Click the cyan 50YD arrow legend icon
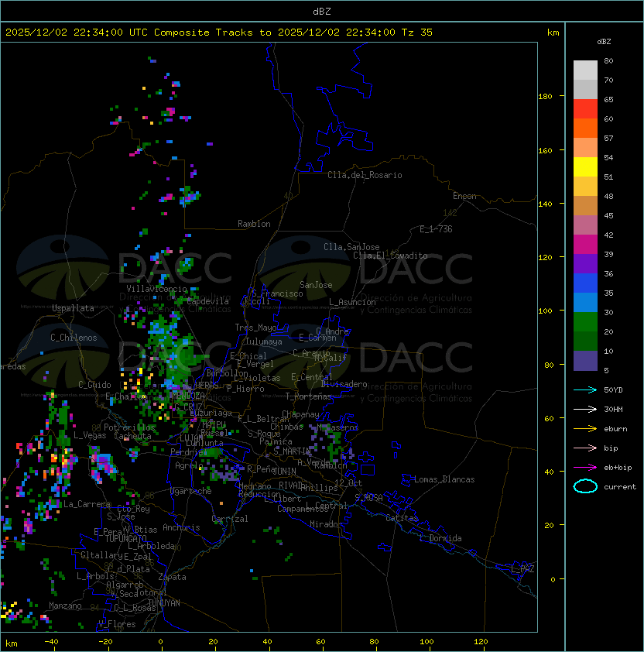The height and width of the screenshot is (652, 644). click(585, 389)
